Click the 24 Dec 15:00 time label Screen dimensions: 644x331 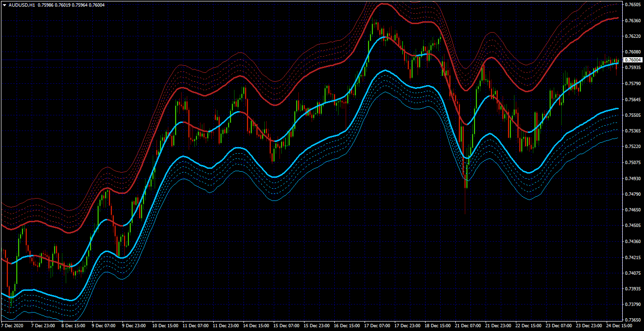pos(619,326)
